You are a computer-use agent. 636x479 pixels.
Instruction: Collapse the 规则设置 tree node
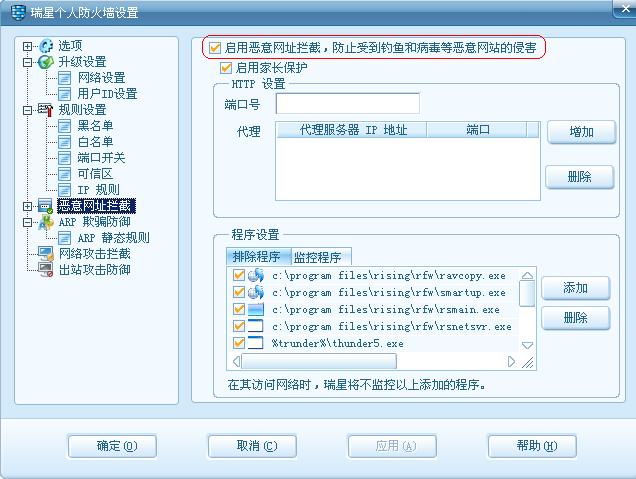pyautogui.click(x=27, y=110)
